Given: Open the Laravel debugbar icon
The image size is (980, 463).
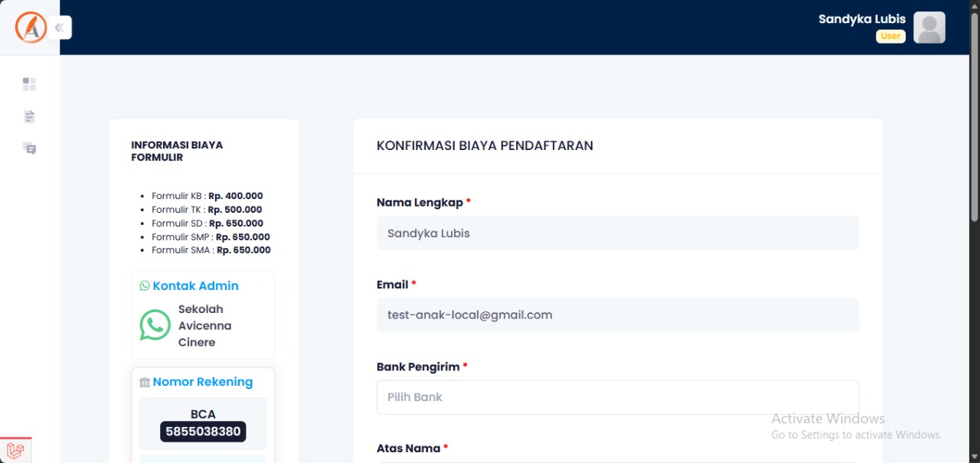Looking at the screenshot, I should (15, 451).
